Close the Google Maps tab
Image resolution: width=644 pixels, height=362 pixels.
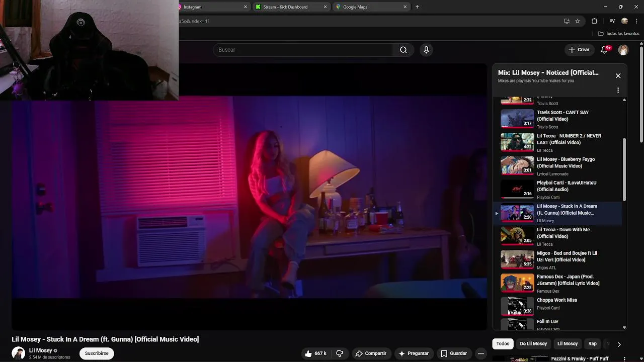tap(405, 7)
